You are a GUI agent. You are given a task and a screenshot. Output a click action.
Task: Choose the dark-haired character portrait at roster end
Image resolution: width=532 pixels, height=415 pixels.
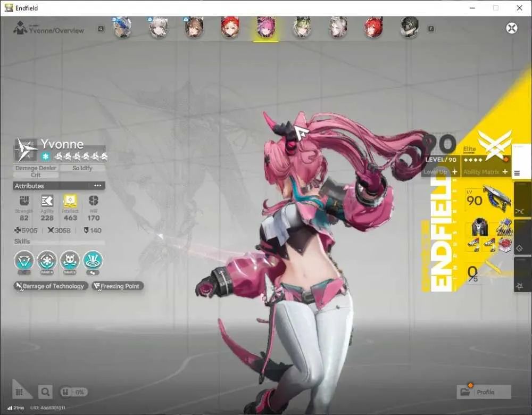[x=409, y=27]
